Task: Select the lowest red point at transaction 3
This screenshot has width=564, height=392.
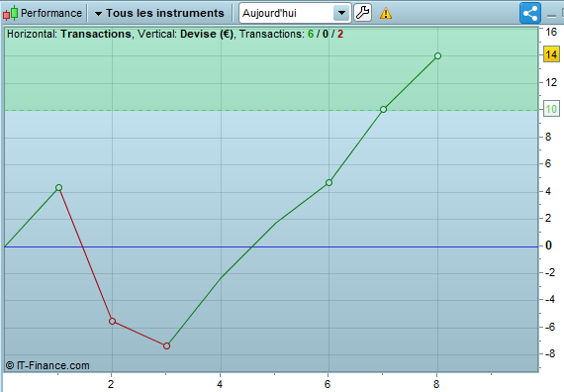Action: (166, 345)
